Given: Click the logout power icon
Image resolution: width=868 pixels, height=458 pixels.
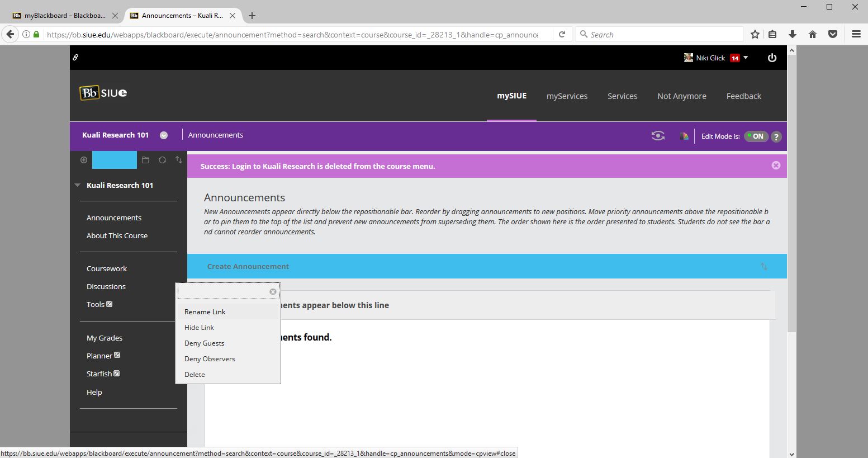Looking at the screenshot, I should click(x=772, y=58).
